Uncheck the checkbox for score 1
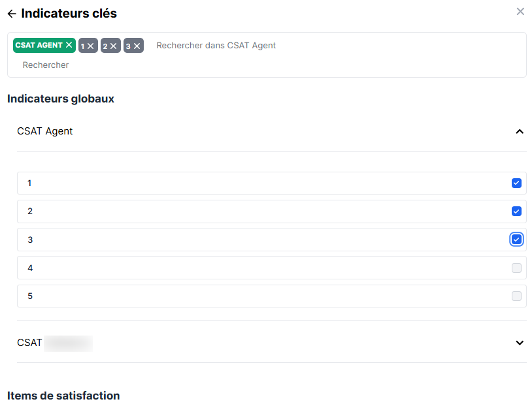This screenshot has height=408, width=532. 516,183
